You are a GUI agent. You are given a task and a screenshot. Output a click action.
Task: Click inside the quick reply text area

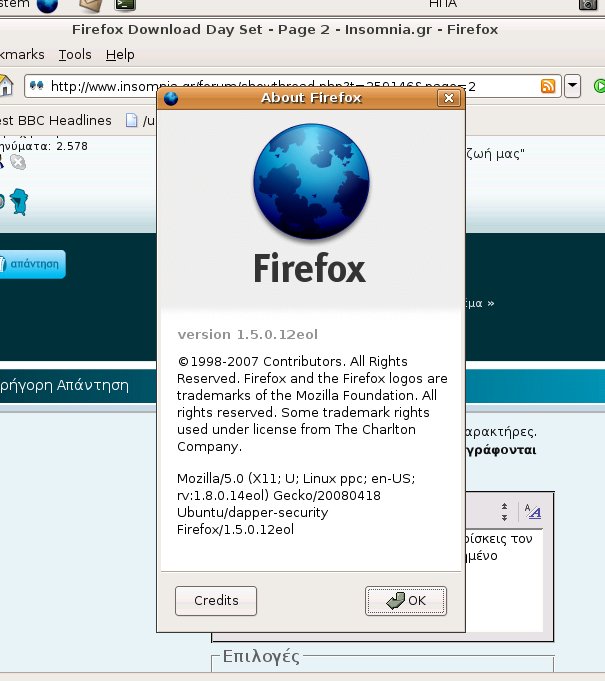504,580
